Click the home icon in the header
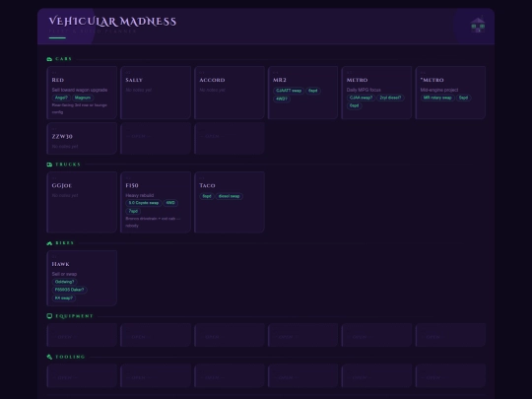 pos(478,26)
